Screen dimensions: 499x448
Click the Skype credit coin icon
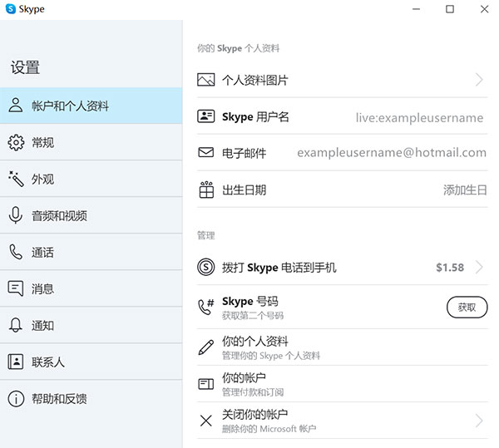[x=206, y=267]
